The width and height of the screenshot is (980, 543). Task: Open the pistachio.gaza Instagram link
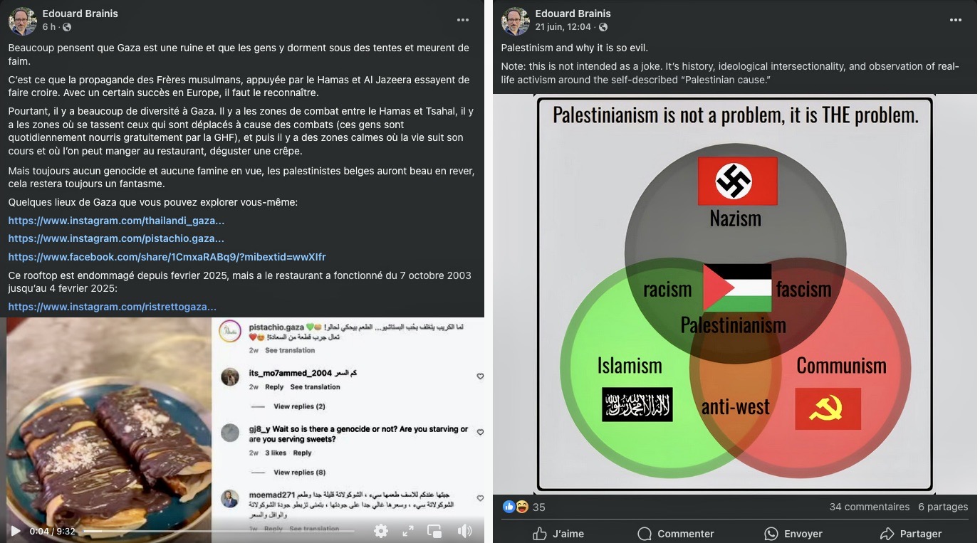(116, 238)
